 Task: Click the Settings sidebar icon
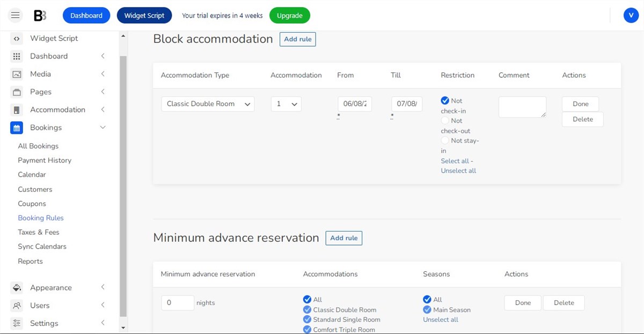pos(17,323)
